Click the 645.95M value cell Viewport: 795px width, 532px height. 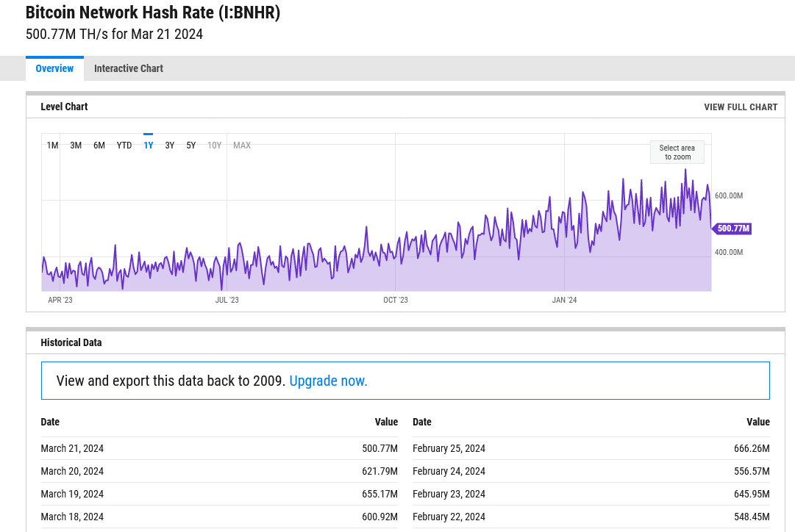pyautogui.click(x=752, y=494)
